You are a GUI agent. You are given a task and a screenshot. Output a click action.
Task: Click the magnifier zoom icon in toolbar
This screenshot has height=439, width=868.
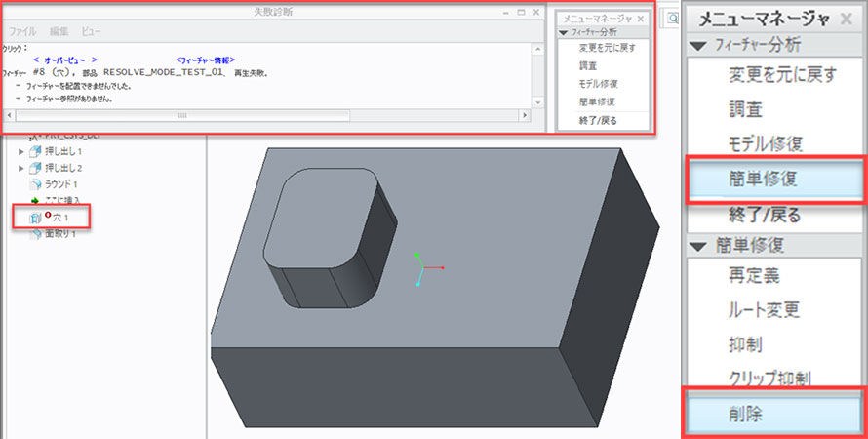pos(673,19)
